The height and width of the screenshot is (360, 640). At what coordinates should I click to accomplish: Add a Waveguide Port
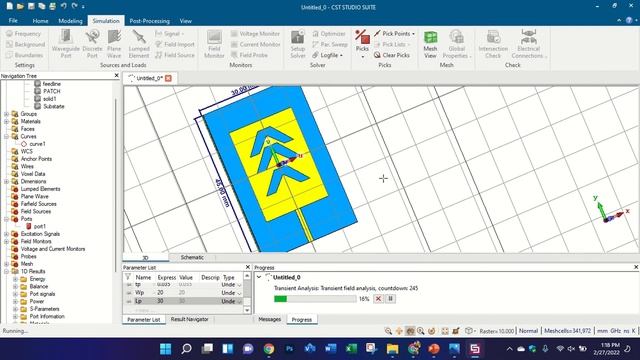[x=66, y=44]
